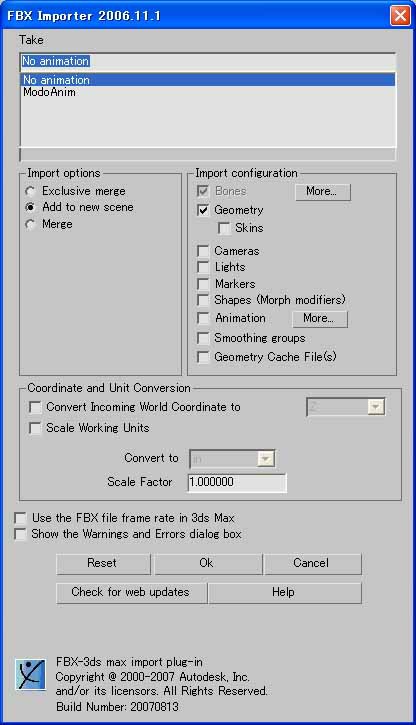Toggle the Geometry checkbox
The image size is (416, 725).
[x=203, y=210]
